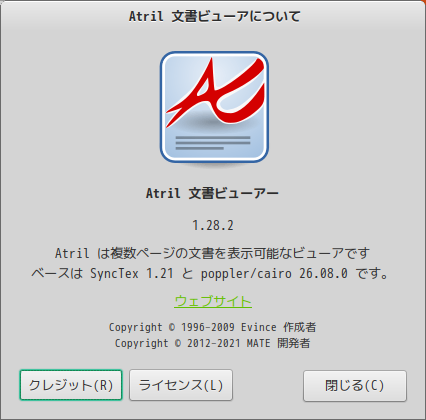The width and height of the screenshot is (426, 420).
Task: Select the bold 'Atril 文書ビューアー' app name label
Action: (212, 193)
